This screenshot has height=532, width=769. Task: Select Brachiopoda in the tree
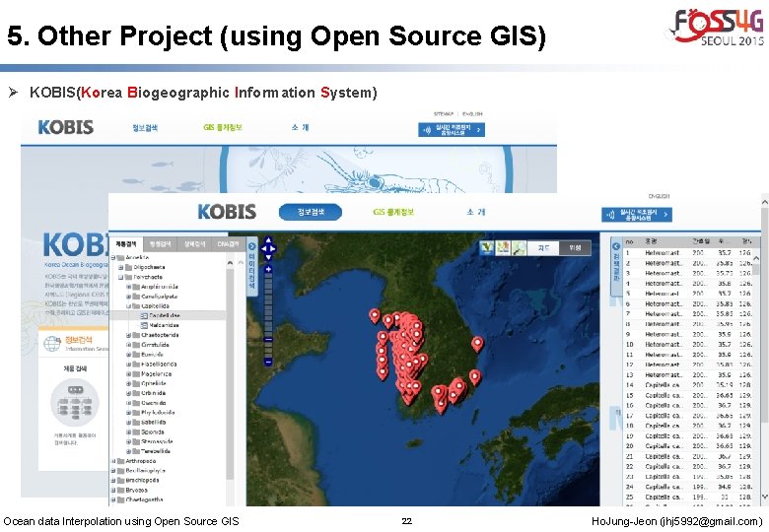(142, 480)
